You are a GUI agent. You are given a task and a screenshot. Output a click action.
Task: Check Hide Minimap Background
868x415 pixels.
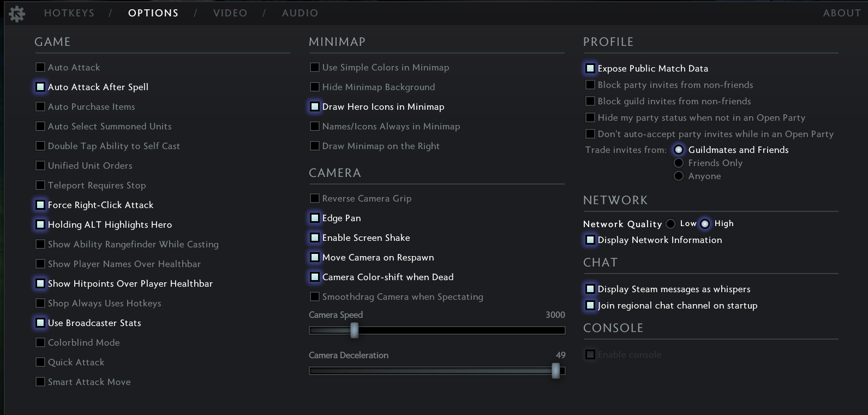point(315,87)
